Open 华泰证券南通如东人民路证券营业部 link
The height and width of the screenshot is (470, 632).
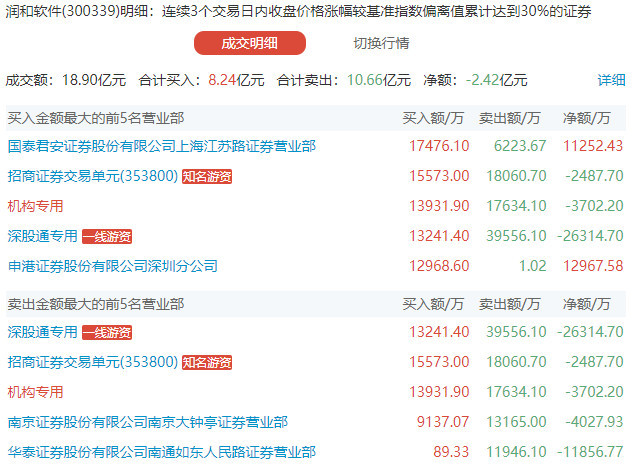(x=162, y=452)
